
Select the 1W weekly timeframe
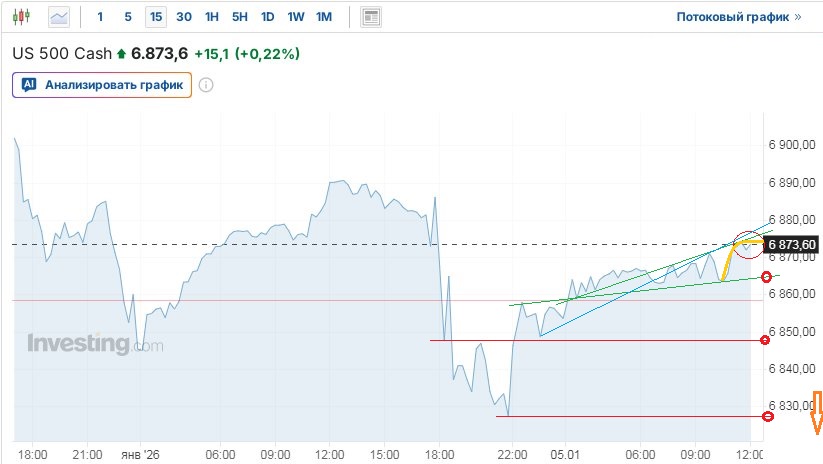tap(296, 17)
